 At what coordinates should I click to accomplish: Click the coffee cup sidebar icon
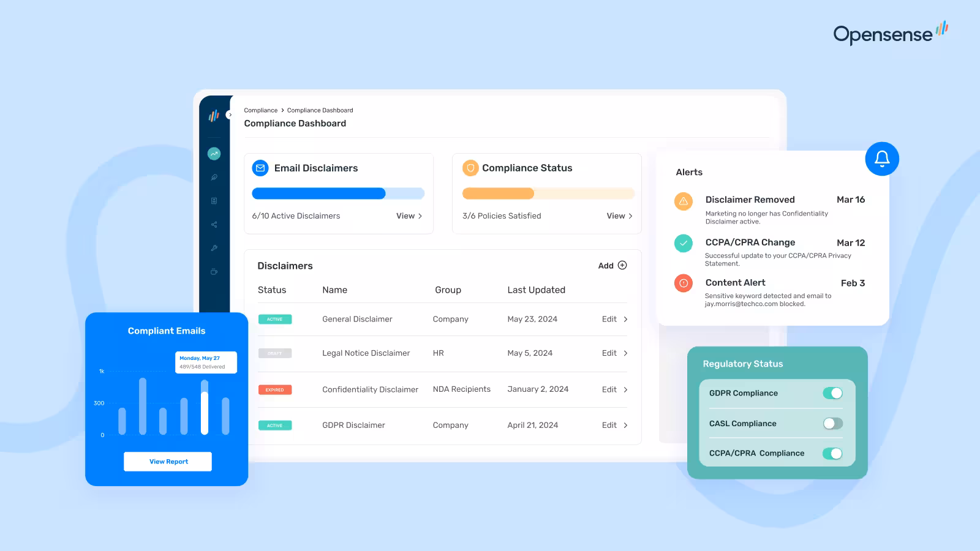[x=214, y=271]
